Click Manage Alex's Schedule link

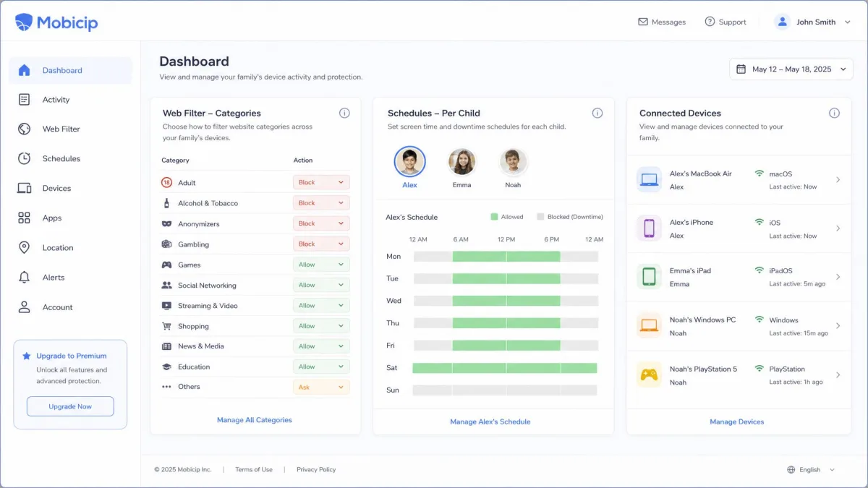pos(490,421)
